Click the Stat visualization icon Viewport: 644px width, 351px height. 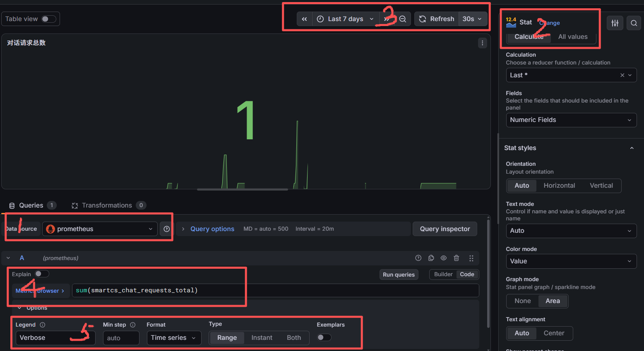tap(511, 22)
